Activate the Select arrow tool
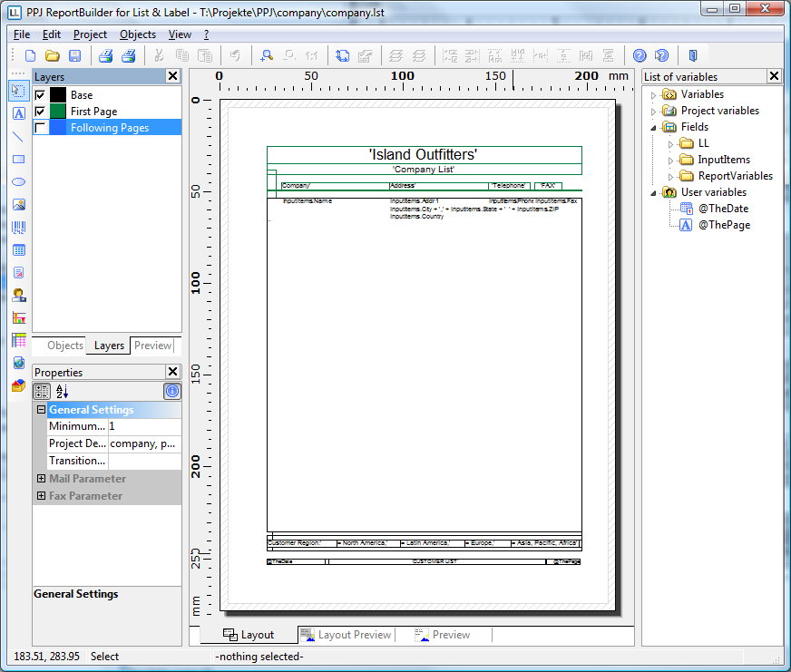The image size is (791, 672). [x=19, y=91]
